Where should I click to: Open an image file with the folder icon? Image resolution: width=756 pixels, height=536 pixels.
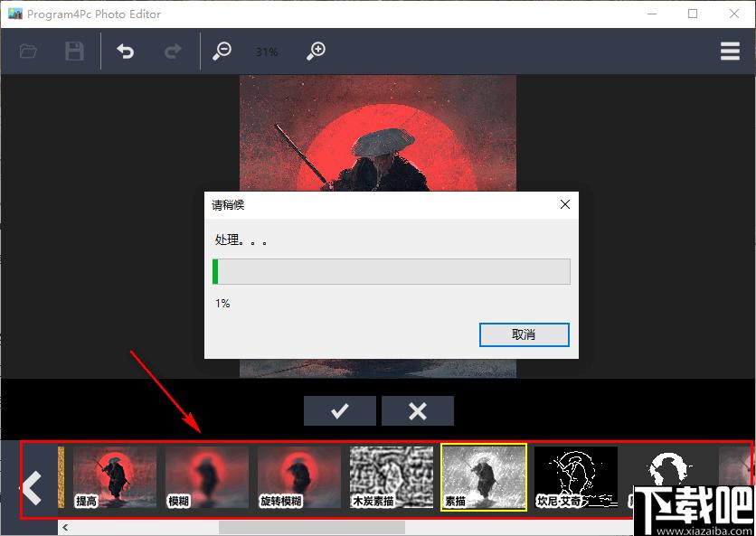(x=28, y=51)
